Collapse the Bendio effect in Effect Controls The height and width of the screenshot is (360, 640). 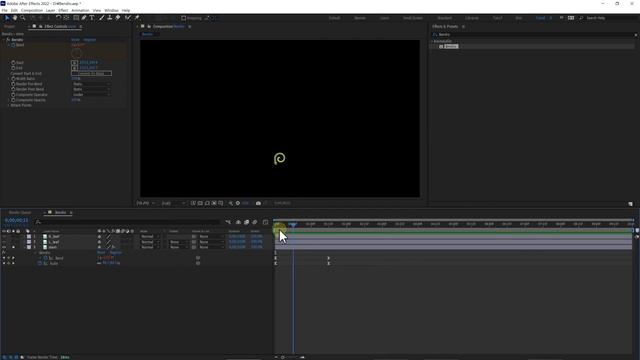pyautogui.click(x=3, y=40)
